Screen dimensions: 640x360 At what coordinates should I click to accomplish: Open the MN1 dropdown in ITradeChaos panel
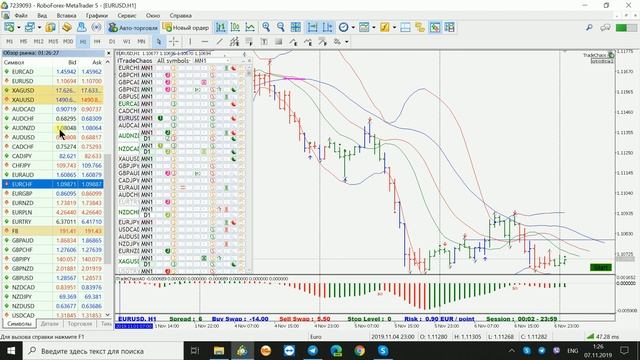click(x=211, y=61)
